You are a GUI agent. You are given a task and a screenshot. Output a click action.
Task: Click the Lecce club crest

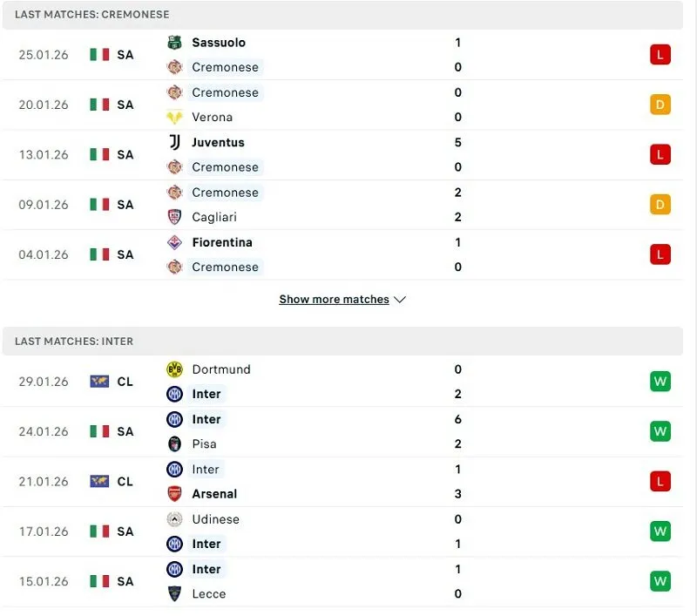click(175, 594)
